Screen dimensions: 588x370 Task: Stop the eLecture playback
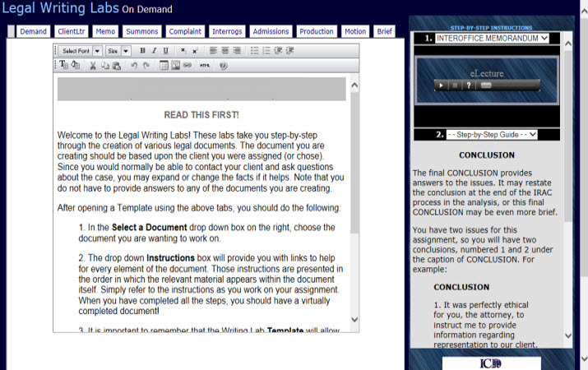coord(455,86)
